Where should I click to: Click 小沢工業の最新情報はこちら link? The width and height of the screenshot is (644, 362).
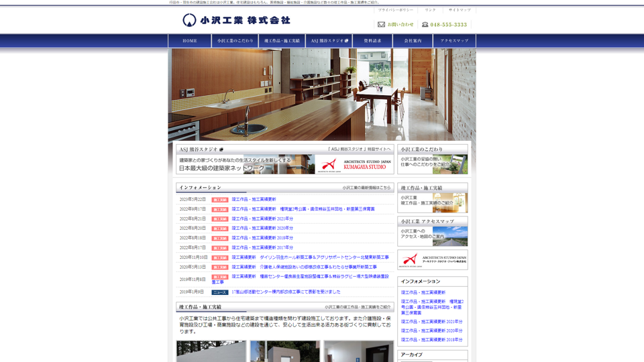click(x=366, y=188)
